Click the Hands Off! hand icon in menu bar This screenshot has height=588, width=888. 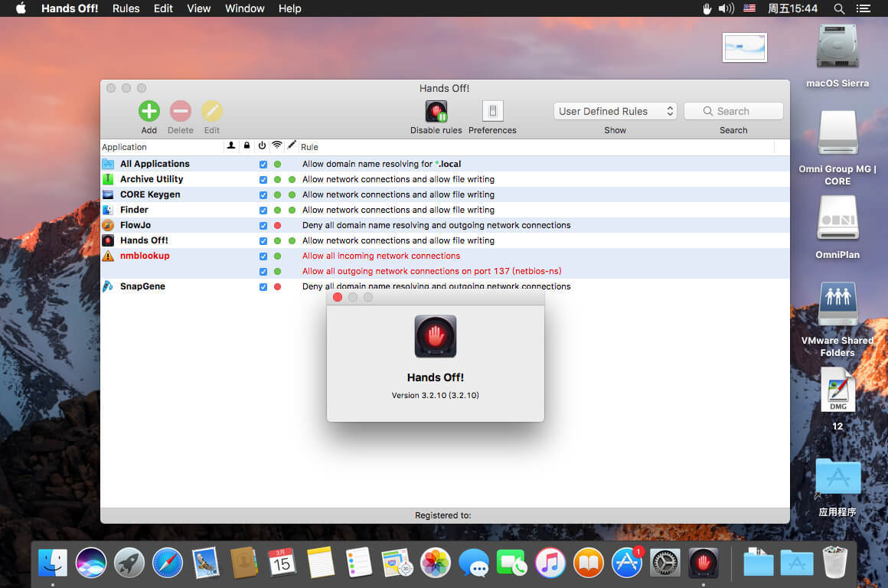coord(707,8)
